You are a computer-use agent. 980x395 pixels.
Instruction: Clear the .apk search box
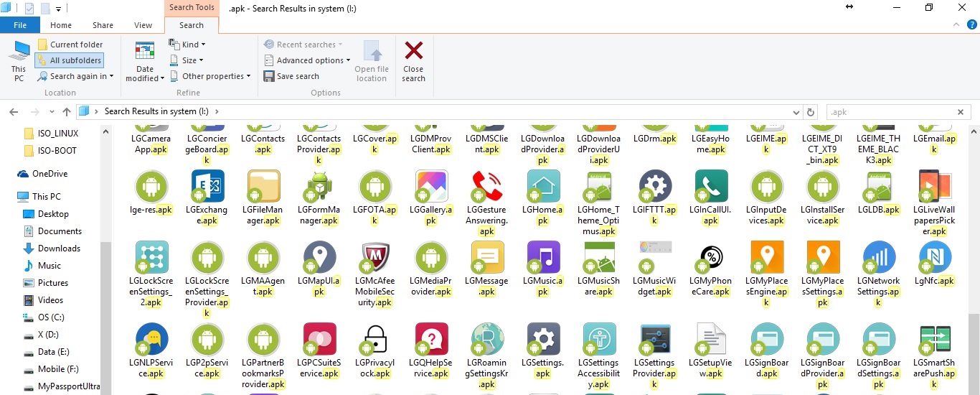961,112
